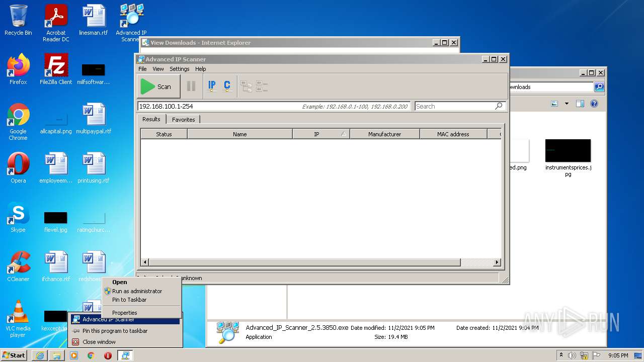Choose Pin this program to taskbar
This screenshot has height=362, width=644.
point(125,331)
